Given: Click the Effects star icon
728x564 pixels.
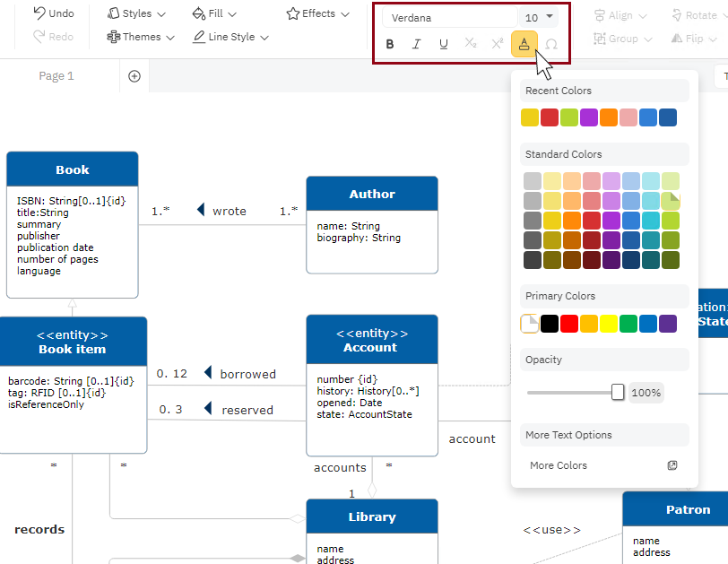Looking at the screenshot, I should [293, 13].
